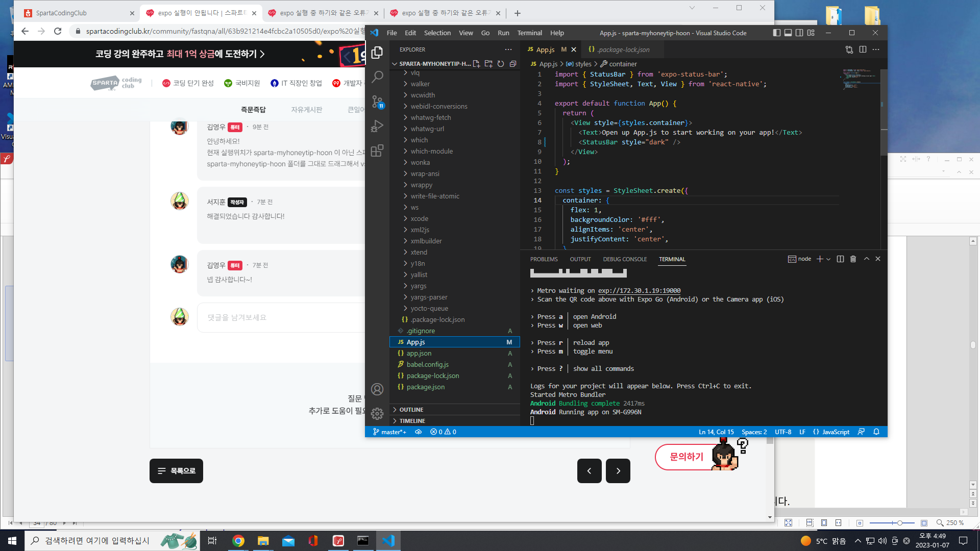Go to next post with right arrow button
Screen dimensions: 980x551
pyautogui.click(x=618, y=471)
